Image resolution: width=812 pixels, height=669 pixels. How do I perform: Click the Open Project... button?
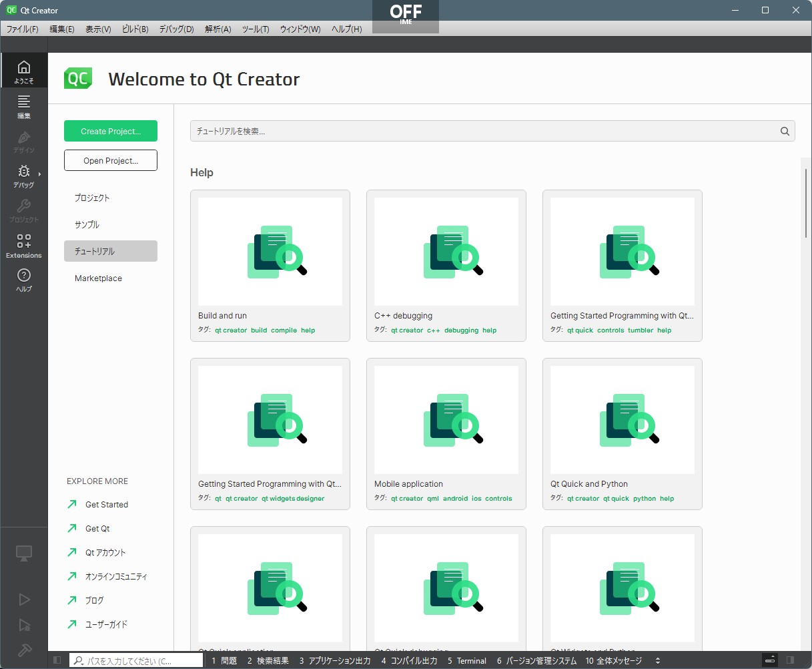(x=111, y=160)
